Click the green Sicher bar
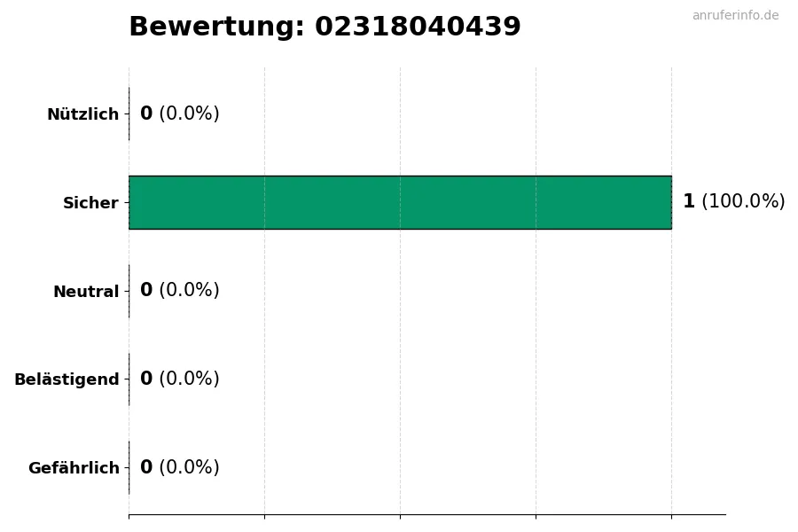This screenshot has width=798, height=532. pos(400,202)
